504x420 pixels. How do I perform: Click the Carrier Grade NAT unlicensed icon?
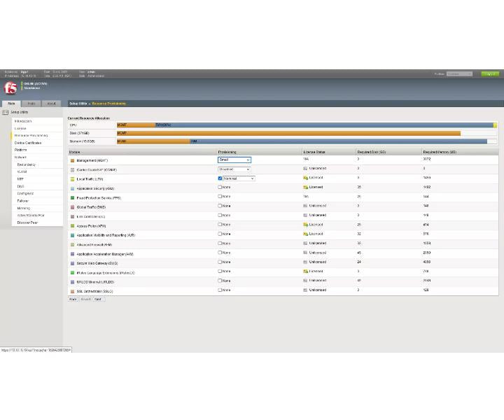point(305,169)
